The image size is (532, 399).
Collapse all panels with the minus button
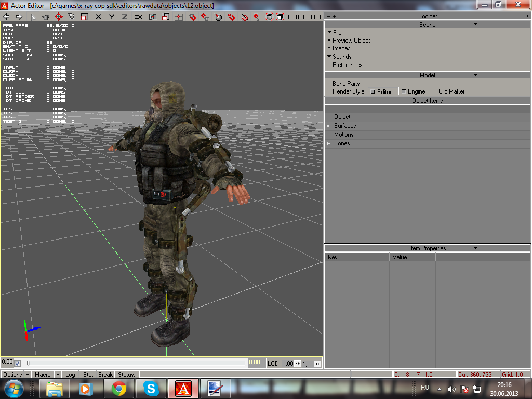(x=328, y=16)
